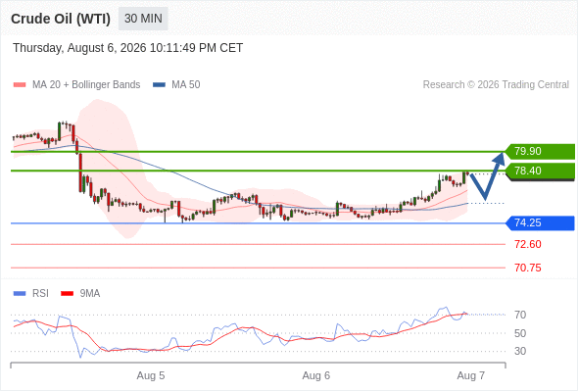Click the 9MA legend label
578x392 pixels.
click(90, 294)
